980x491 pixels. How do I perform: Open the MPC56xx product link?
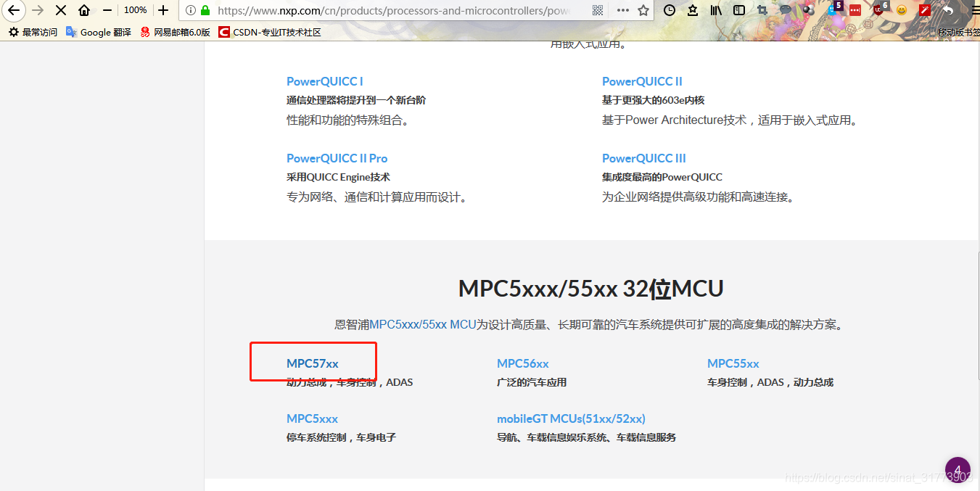pos(523,363)
